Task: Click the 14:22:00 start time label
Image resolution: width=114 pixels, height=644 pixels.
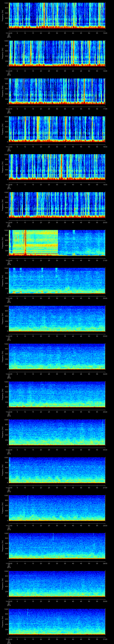Action: coord(9,336)
